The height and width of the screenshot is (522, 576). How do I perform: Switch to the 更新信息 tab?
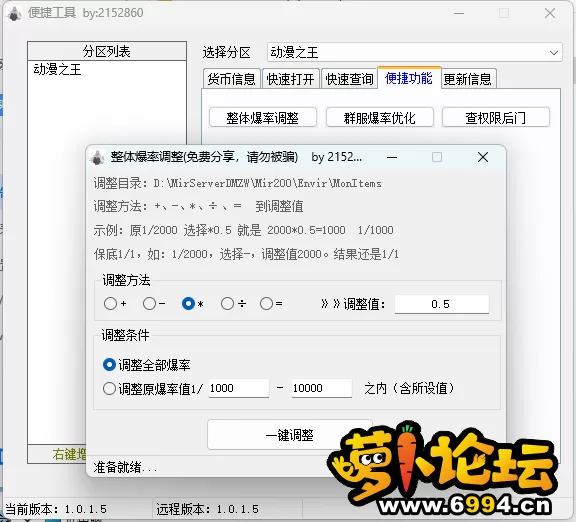[468, 79]
